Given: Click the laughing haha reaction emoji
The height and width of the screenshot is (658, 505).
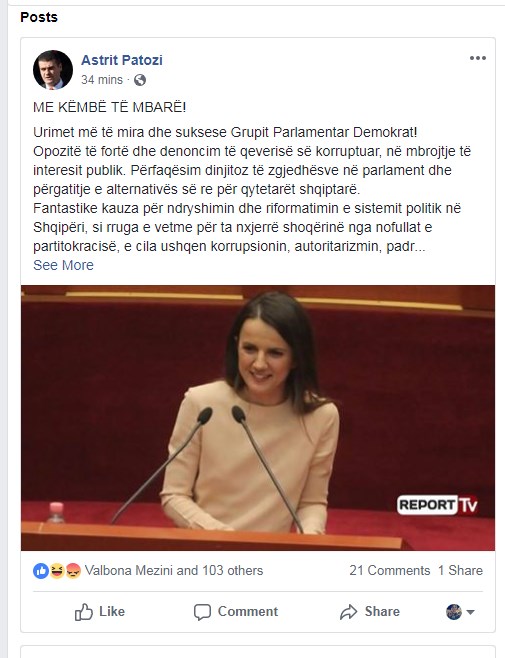Looking at the screenshot, I should (57, 571).
